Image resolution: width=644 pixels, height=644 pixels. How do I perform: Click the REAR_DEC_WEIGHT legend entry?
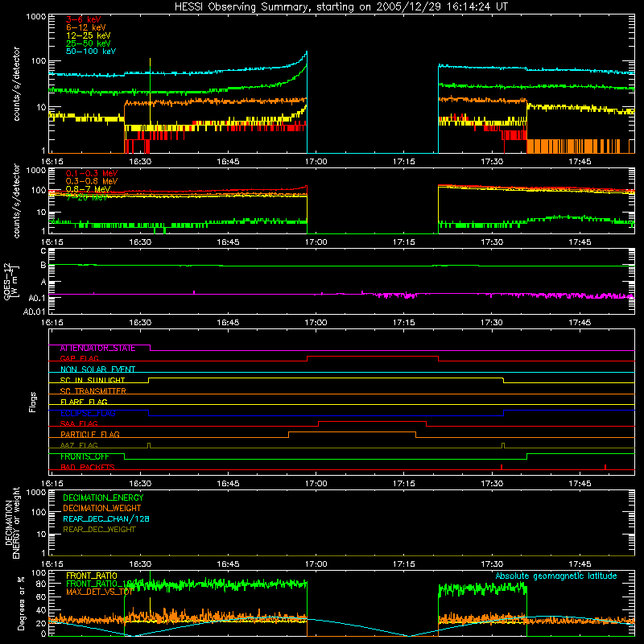(x=99, y=530)
